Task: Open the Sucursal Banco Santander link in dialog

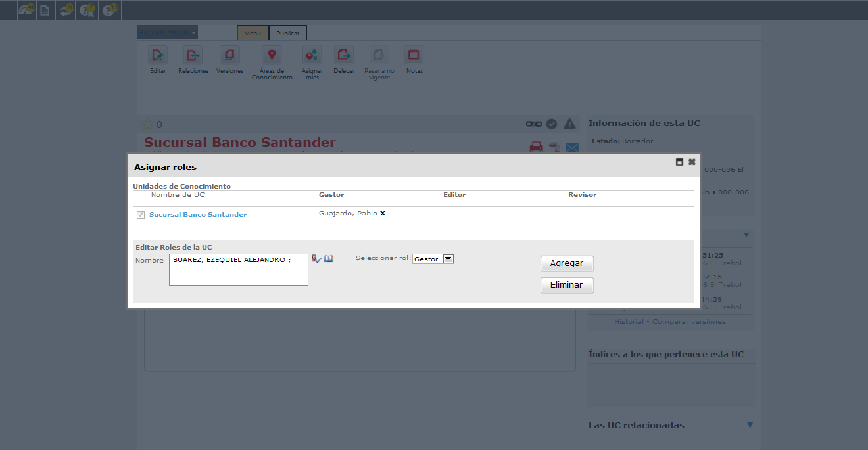Action: [x=198, y=215]
